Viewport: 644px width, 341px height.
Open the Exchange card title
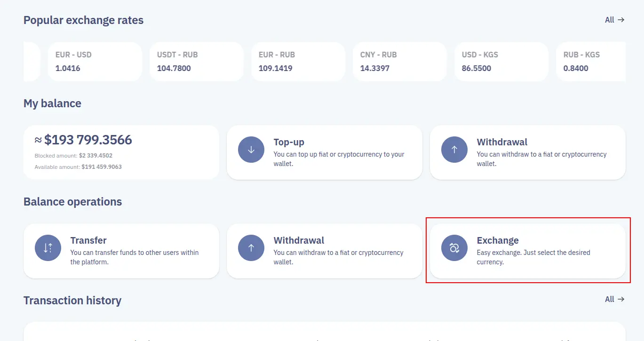pyautogui.click(x=498, y=240)
